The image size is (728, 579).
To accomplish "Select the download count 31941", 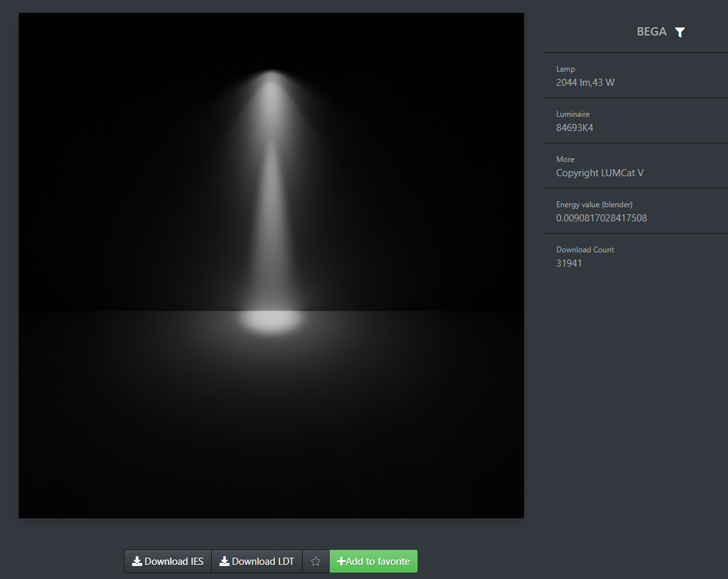I will click(x=569, y=263).
